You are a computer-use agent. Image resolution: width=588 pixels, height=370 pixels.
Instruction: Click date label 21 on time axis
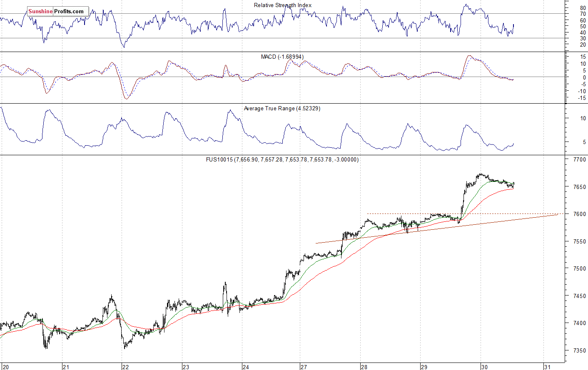(x=66, y=367)
